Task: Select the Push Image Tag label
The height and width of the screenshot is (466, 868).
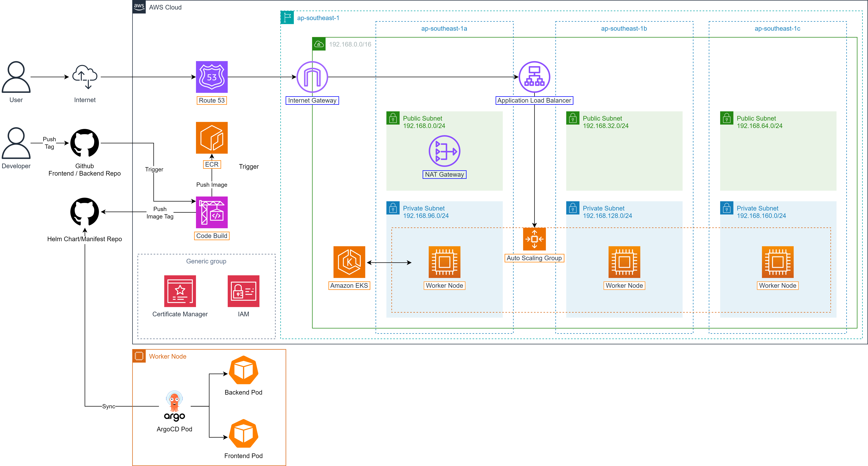Action: click(x=160, y=213)
